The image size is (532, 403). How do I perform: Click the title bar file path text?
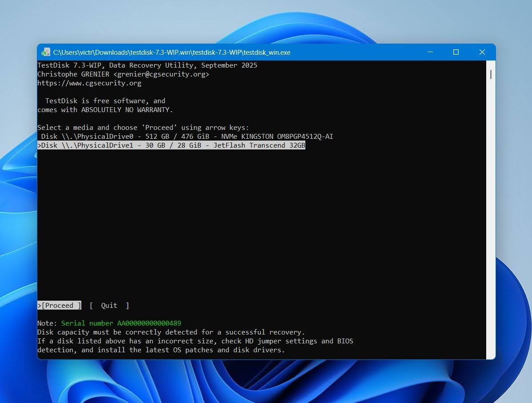pos(172,52)
